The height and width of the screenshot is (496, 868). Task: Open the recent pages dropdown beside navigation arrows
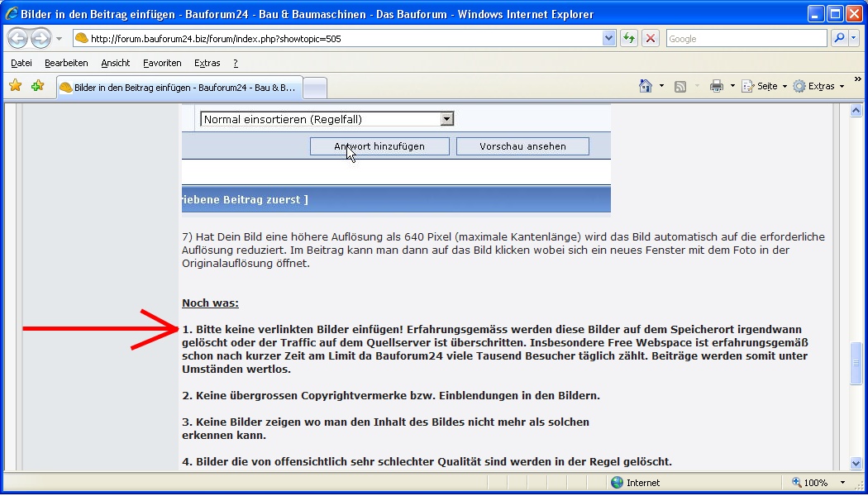click(60, 39)
